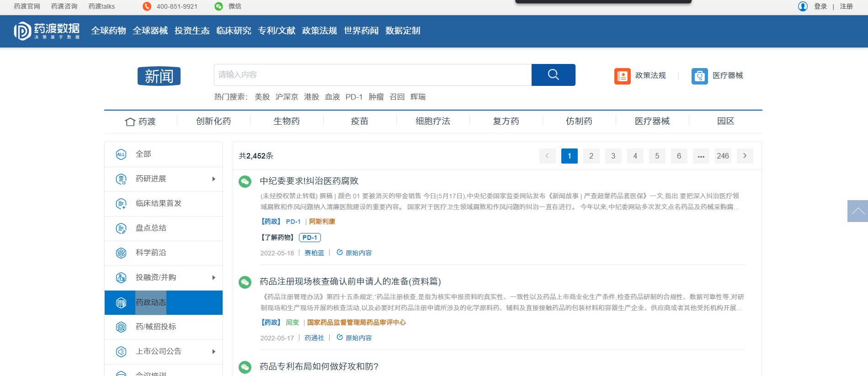Click WeChat icon beside 药品专利布局 article
868x376 pixels.
click(245, 367)
